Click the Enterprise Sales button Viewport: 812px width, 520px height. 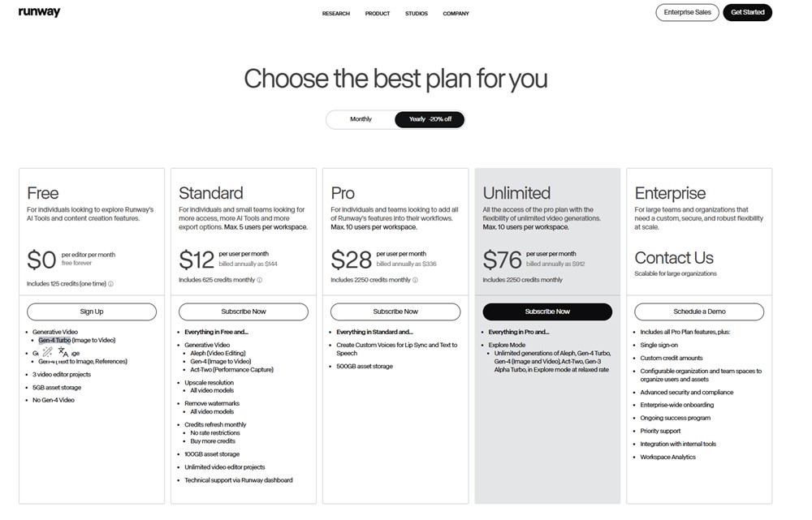(687, 12)
